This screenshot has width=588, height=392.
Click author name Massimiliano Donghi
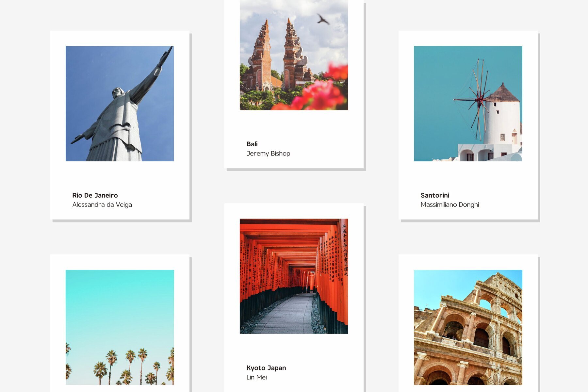coord(449,205)
